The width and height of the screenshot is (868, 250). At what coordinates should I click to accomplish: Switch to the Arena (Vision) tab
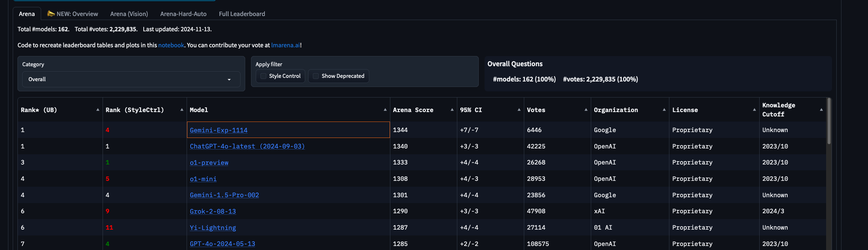tap(129, 14)
